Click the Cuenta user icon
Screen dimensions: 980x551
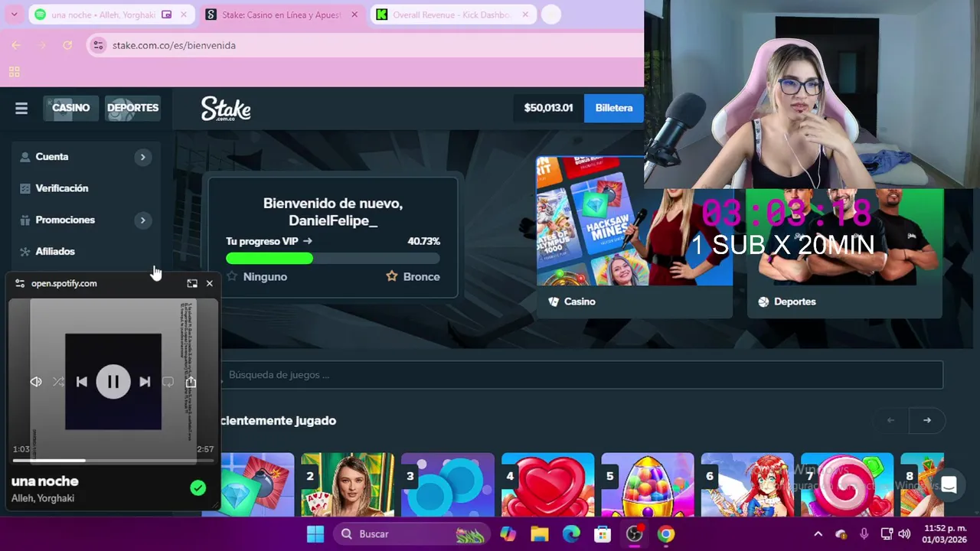(x=24, y=157)
